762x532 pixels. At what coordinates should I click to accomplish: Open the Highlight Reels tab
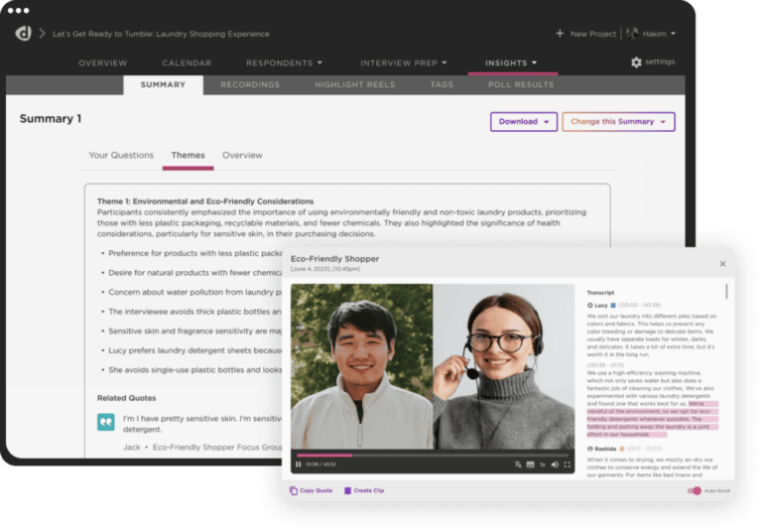tap(354, 84)
